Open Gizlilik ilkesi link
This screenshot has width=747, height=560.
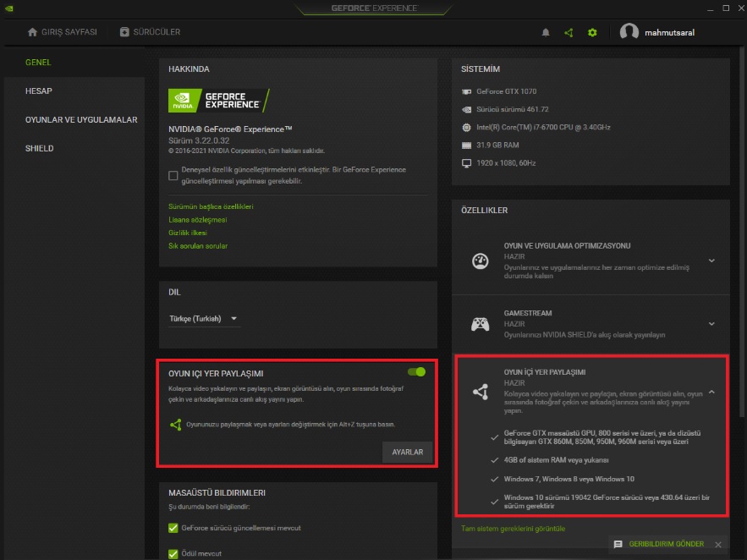pos(187,233)
